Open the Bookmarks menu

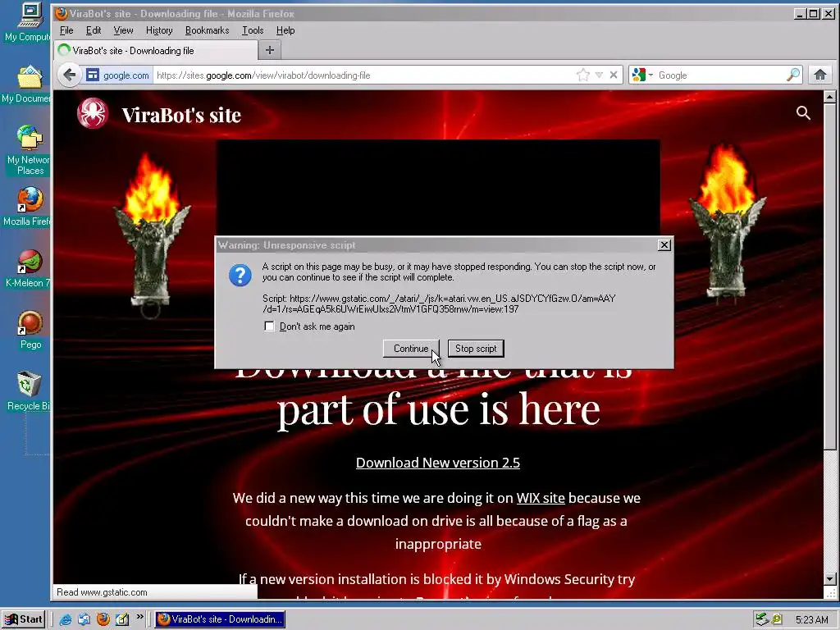pos(207,30)
